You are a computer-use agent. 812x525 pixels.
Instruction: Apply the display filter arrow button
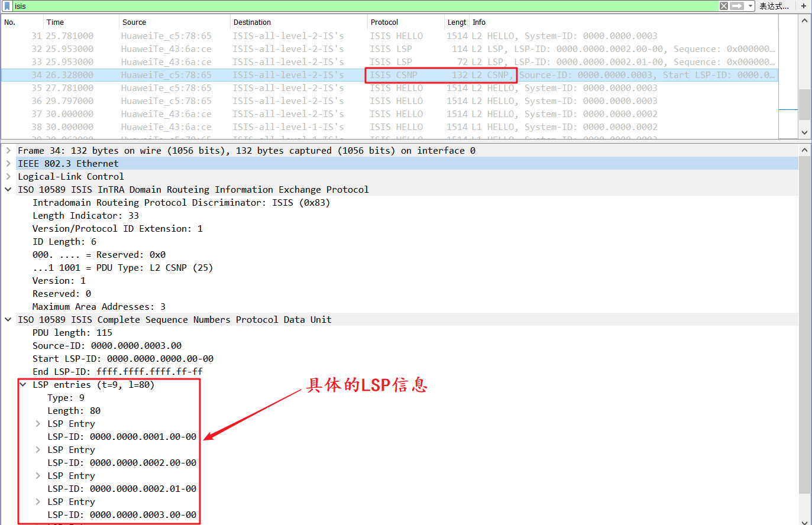(737, 6)
